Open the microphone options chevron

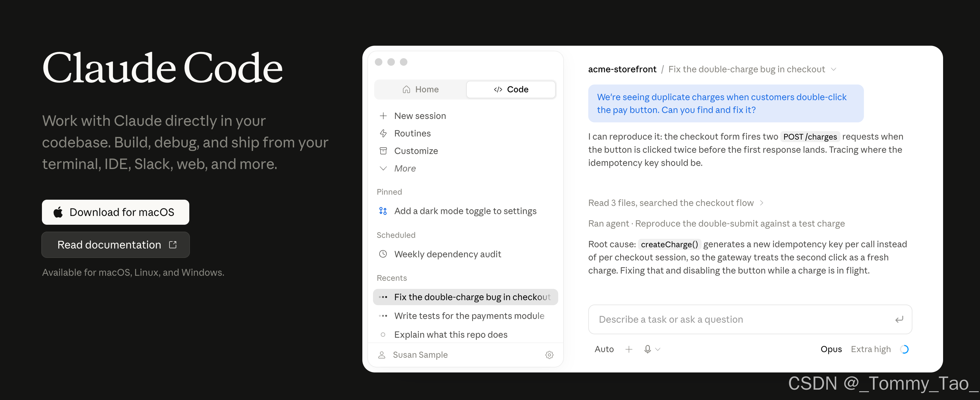click(658, 349)
